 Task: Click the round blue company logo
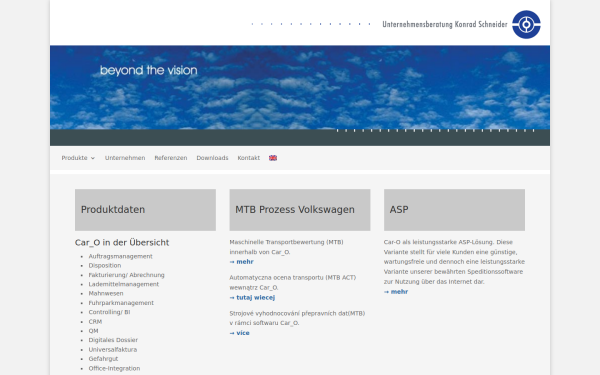tap(526, 24)
